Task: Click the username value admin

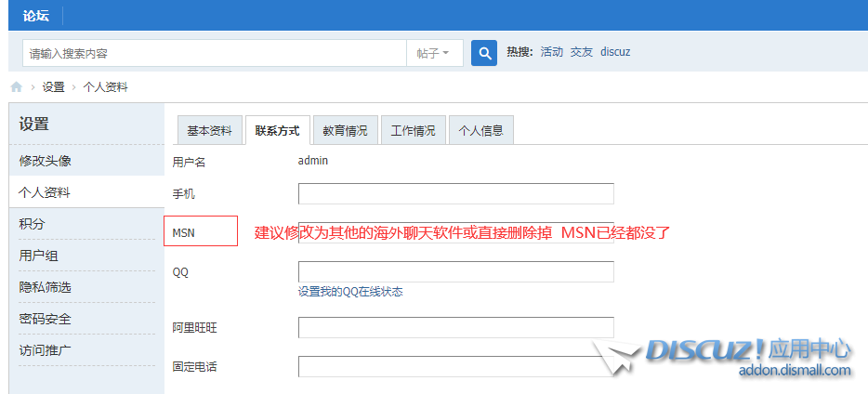Action: pyautogui.click(x=313, y=161)
